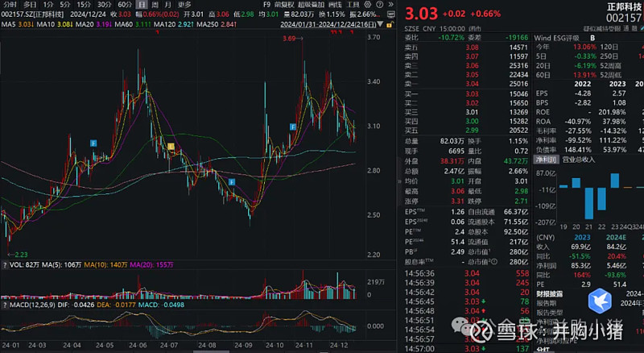Click the 2.23 low price marker
The height and width of the screenshot is (353, 644).
[x=18, y=255]
